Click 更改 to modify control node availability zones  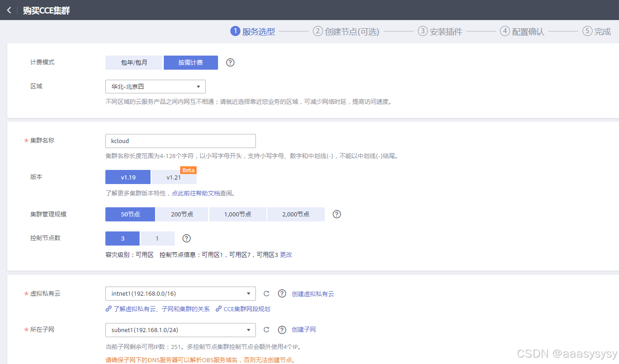286,254
